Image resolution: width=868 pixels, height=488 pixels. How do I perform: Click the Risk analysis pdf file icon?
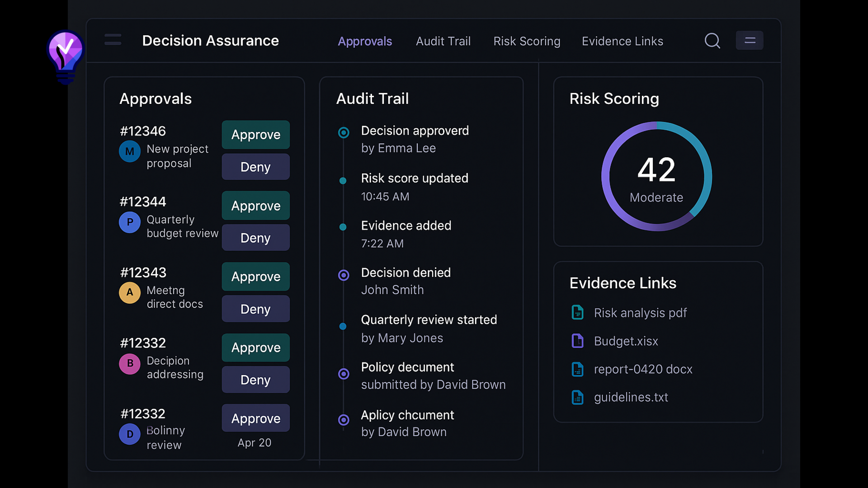click(x=577, y=313)
